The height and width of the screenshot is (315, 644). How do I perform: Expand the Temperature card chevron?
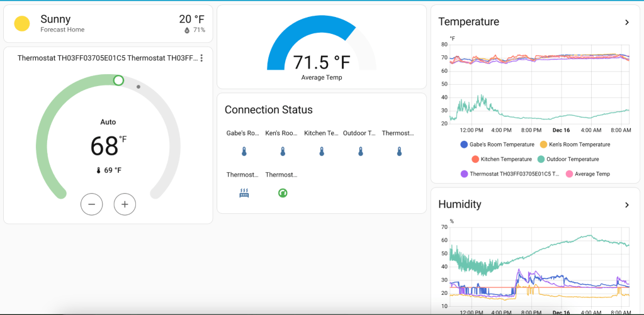point(626,22)
